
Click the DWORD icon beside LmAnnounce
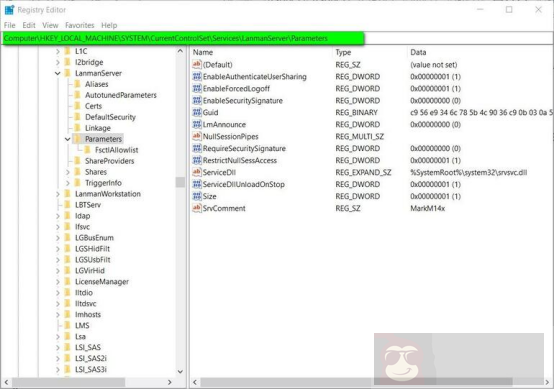(197, 124)
